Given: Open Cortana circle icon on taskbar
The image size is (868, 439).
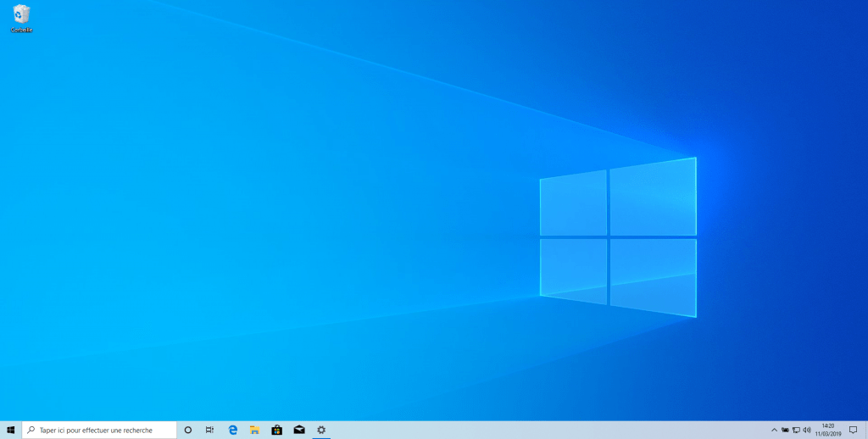Looking at the screenshot, I should (x=187, y=431).
